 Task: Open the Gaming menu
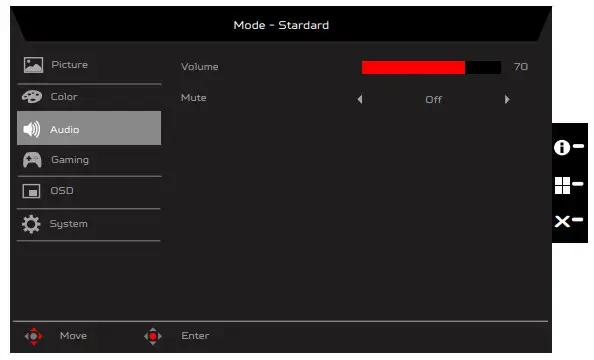tap(89, 160)
